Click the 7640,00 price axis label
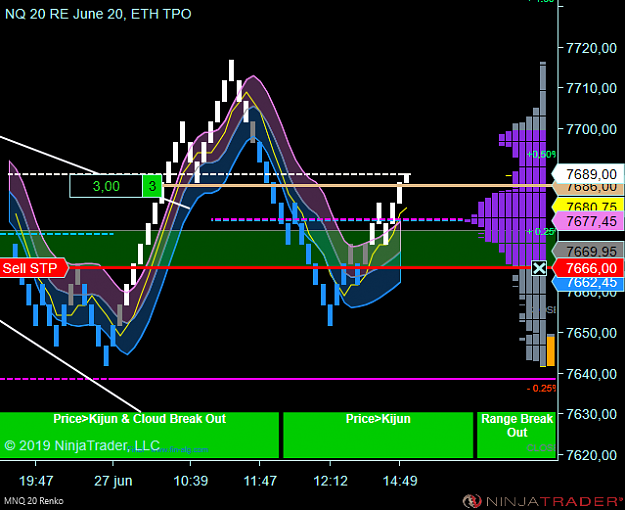Screen dimensions: 625x510 [x=592, y=374]
